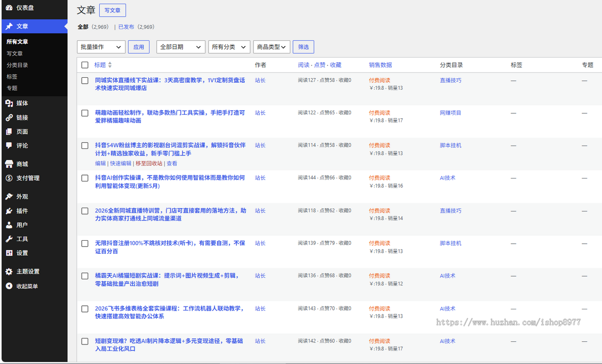Sort by the 点赞 column header link
The image size is (602, 364).
pyautogui.click(x=320, y=65)
